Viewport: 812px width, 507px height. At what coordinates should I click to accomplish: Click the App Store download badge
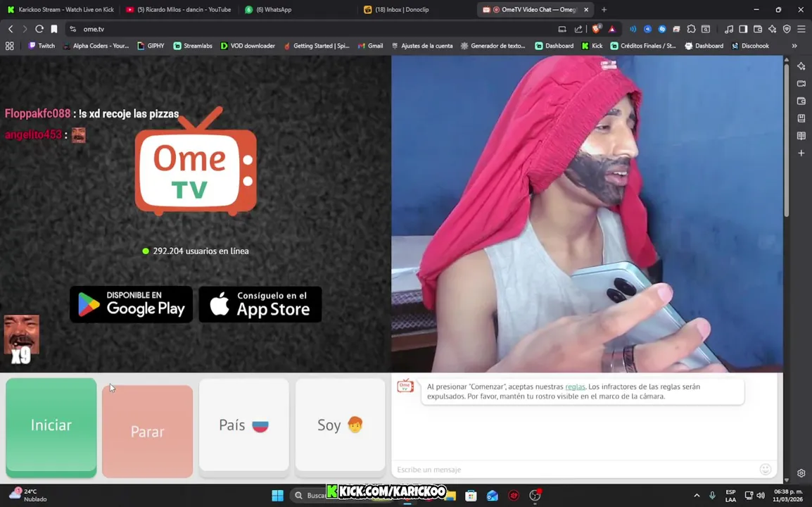tap(260, 304)
